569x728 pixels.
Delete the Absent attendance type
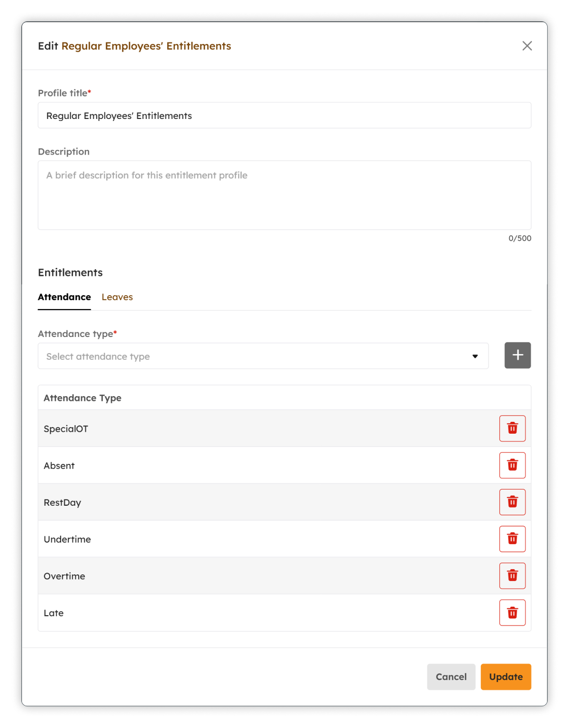coord(512,465)
